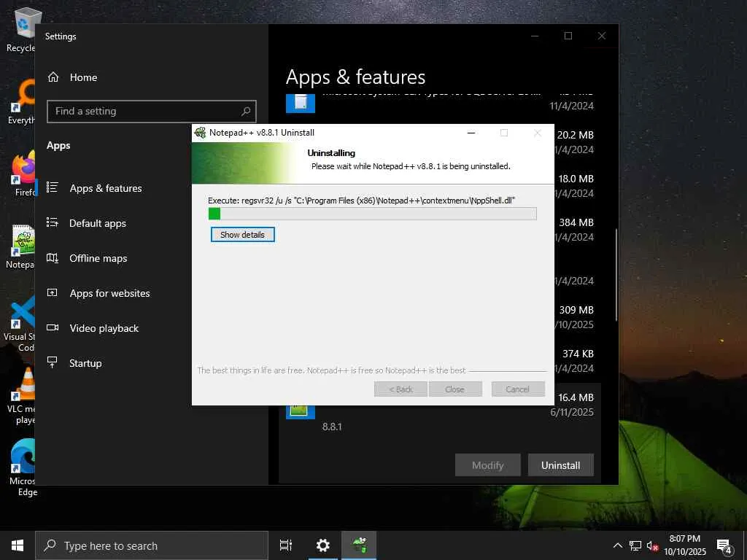Click the taskbar search box
The image size is (747, 560).
(152, 545)
